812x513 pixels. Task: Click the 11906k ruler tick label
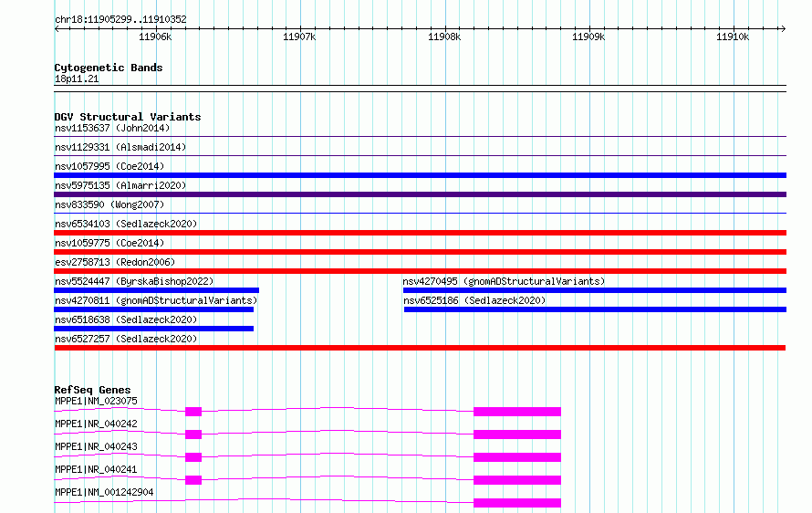(x=155, y=37)
